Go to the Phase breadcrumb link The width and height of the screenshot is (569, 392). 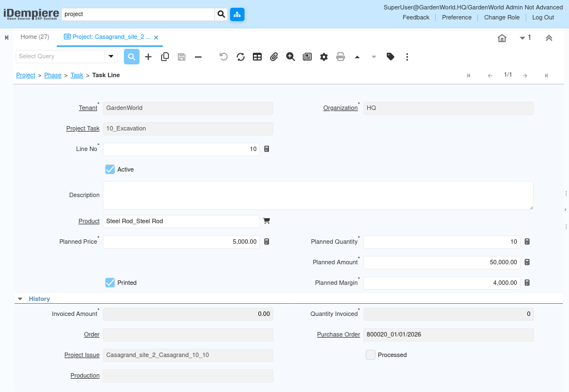tap(53, 75)
